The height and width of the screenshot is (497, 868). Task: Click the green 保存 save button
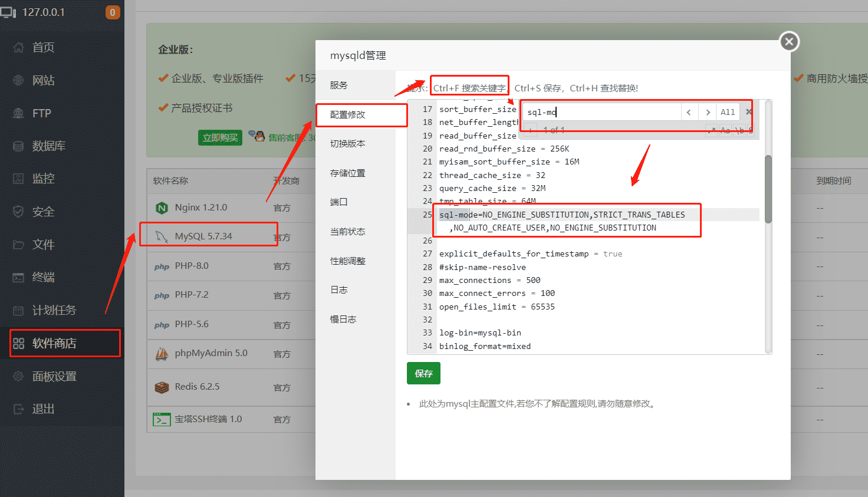click(423, 373)
